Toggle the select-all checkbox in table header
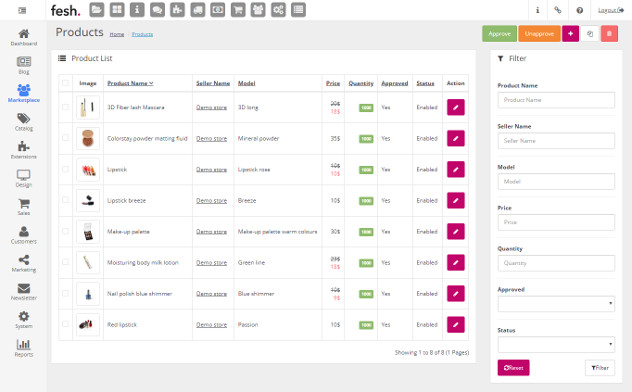This screenshot has width=632, height=392. [65, 83]
